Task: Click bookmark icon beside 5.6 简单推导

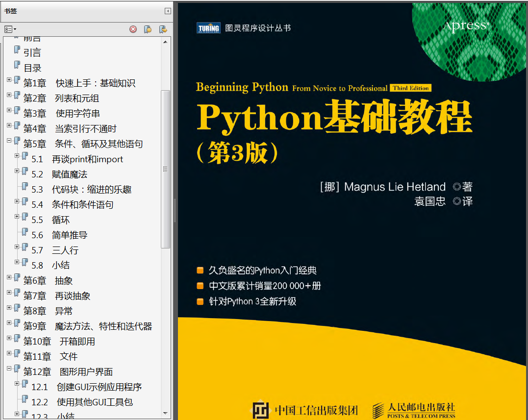Action: pos(25,232)
